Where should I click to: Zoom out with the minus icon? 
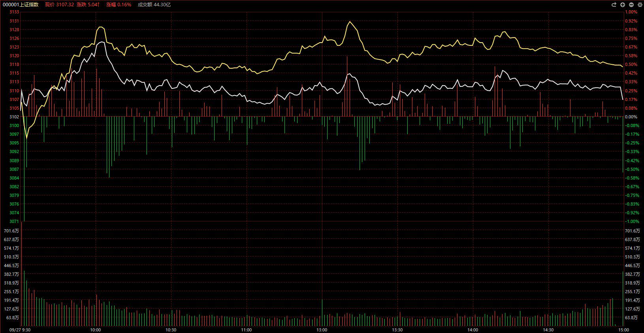pos(631,5)
